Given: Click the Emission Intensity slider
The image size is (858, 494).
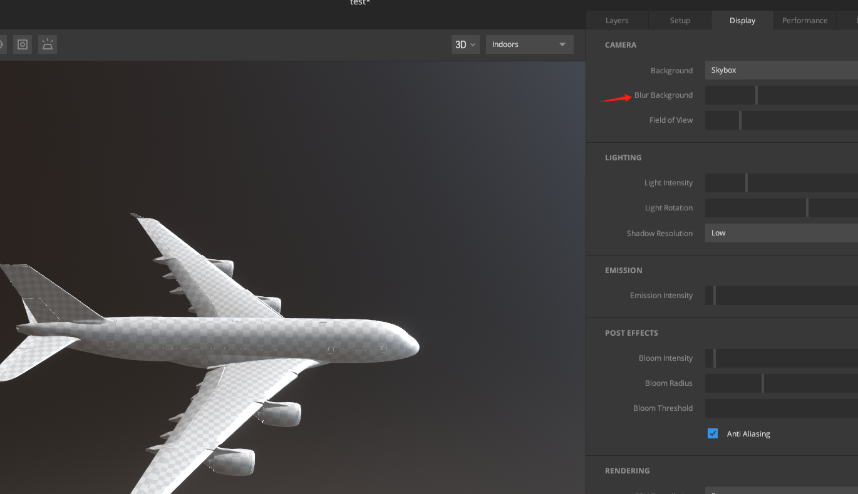Looking at the screenshot, I should 781,295.
